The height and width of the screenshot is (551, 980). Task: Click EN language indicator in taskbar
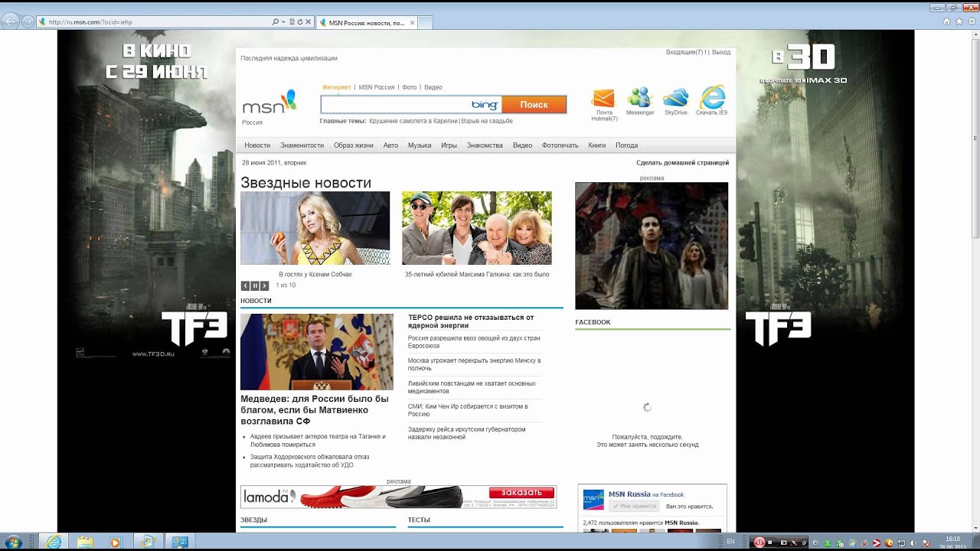click(730, 542)
